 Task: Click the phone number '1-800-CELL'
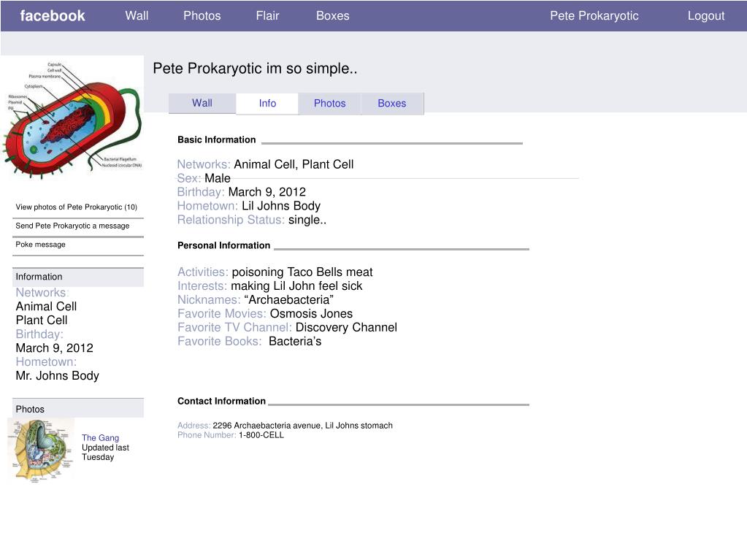tap(261, 434)
